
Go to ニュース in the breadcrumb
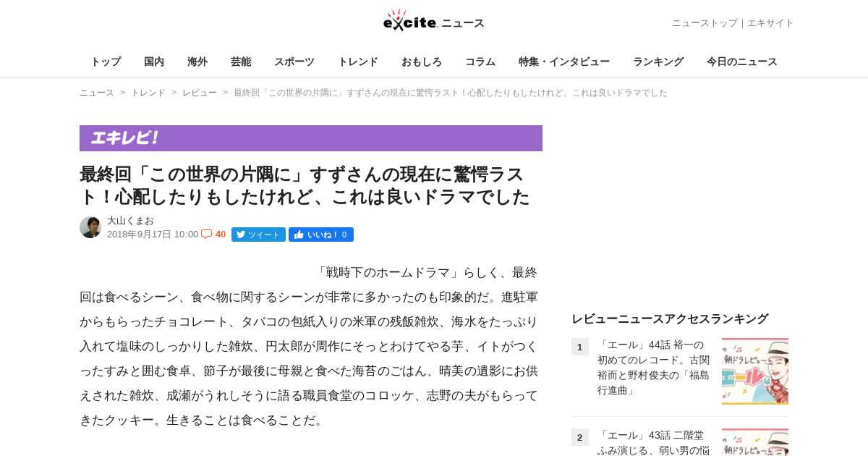97,93
